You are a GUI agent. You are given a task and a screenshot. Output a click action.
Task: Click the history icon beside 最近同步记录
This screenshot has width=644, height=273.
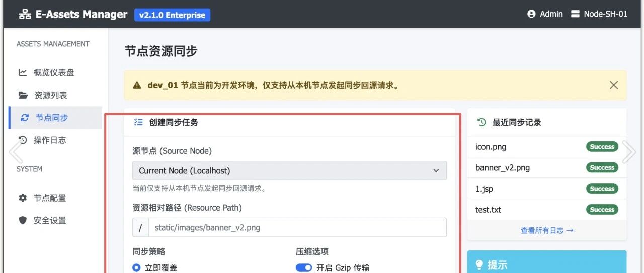pos(481,122)
